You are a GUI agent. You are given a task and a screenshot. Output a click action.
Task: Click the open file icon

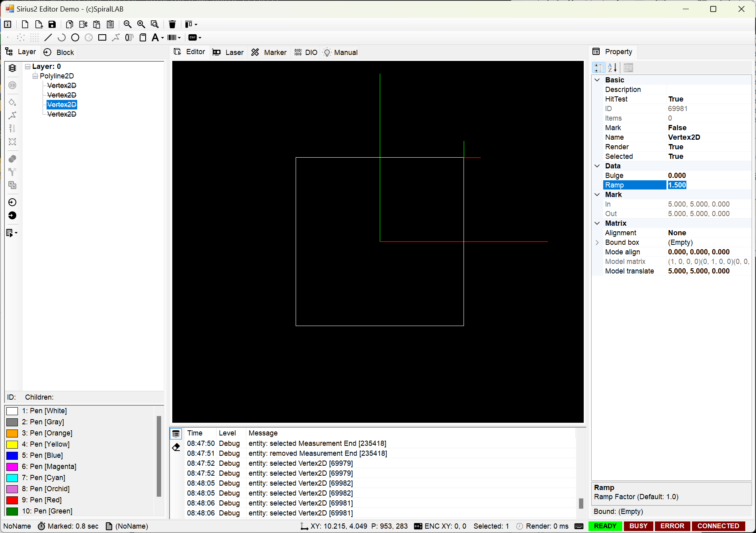(x=39, y=24)
